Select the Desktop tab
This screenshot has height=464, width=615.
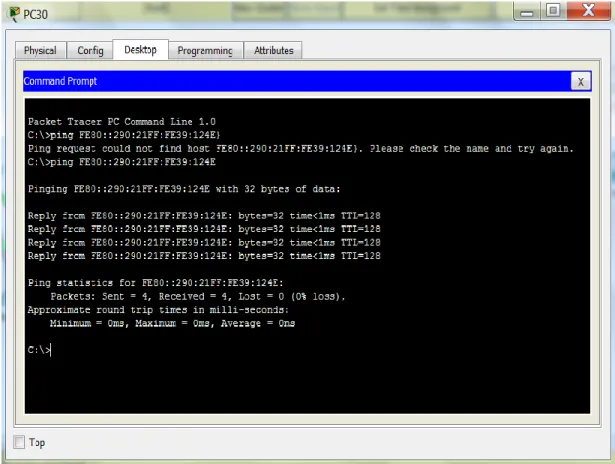point(140,50)
